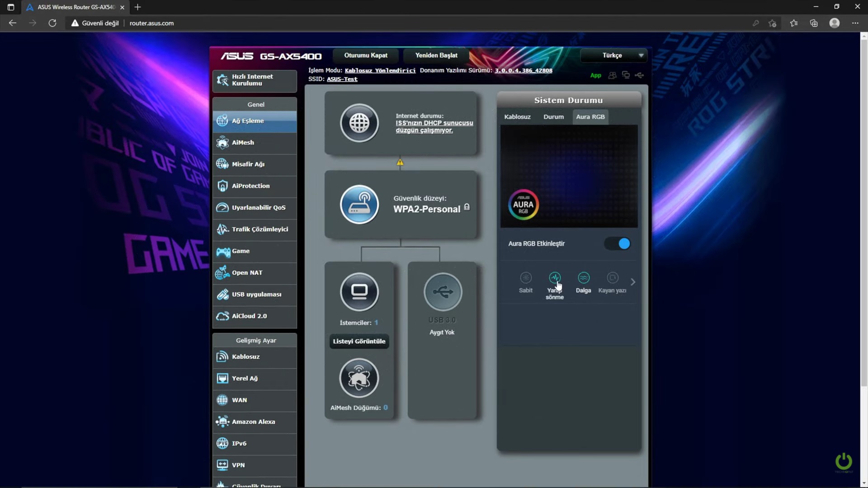The width and height of the screenshot is (868, 488).
Task: Open the Aura RGB color picker wheel
Action: (523, 205)
